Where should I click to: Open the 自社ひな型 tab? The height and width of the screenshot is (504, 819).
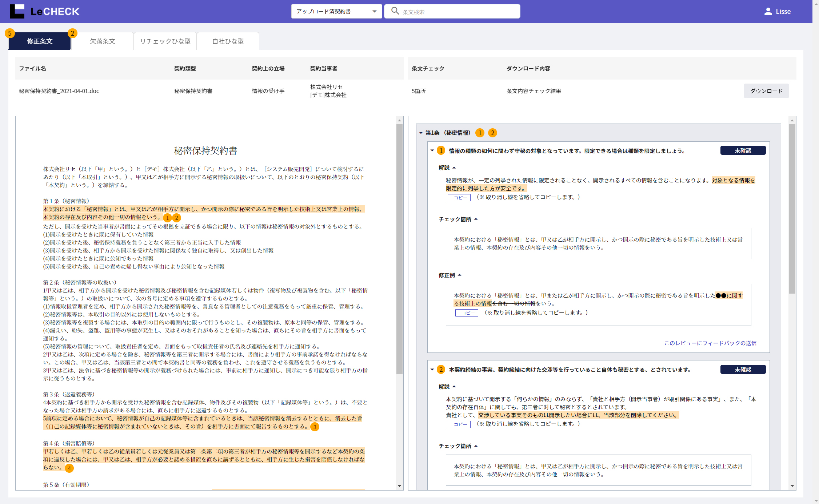(228, 41)
